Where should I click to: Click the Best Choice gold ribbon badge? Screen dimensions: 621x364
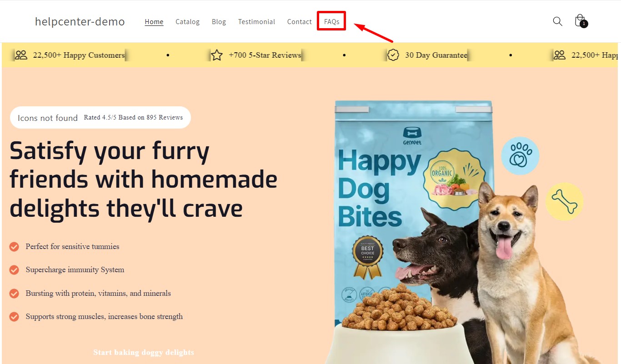[368, 257]
